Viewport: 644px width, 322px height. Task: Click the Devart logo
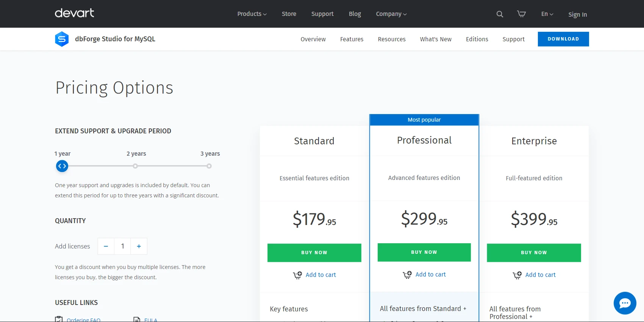75,13
